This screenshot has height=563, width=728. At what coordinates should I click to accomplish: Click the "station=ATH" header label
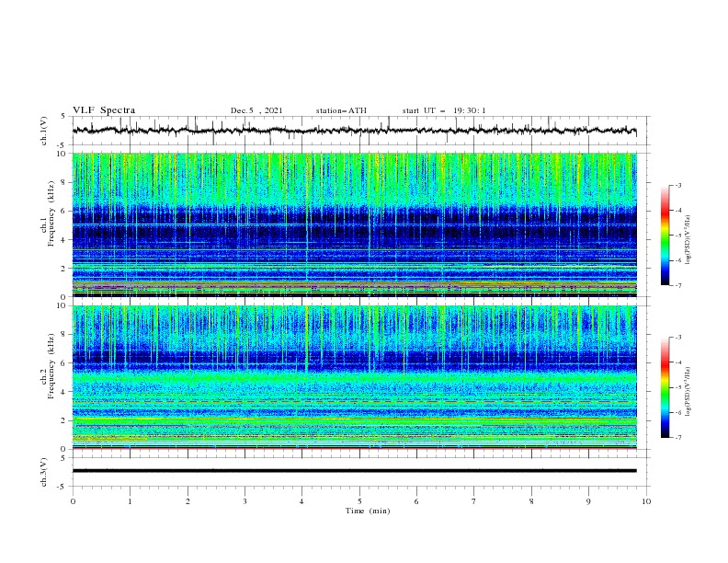click(341, 110)
